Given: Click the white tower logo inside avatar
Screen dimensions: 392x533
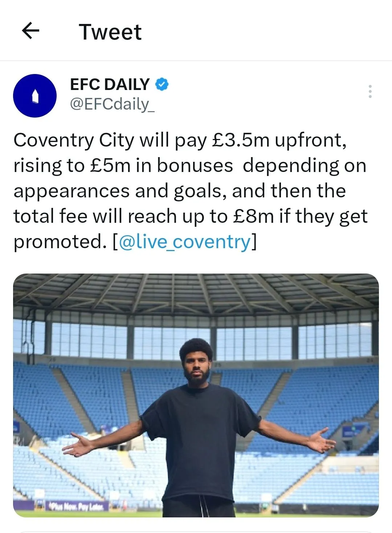Looking at the screenshot, I should [x=35, y=96].
